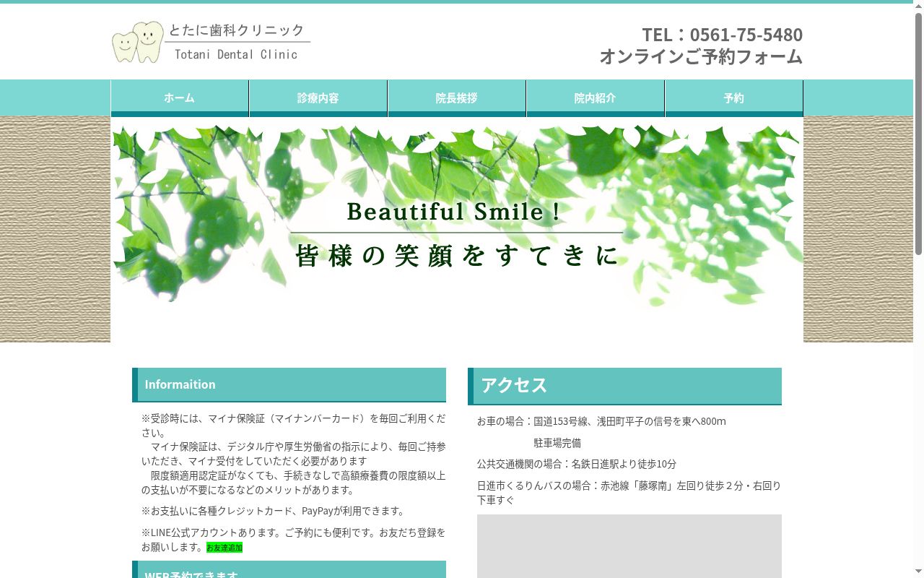The width and height of the screenshot is (924, 578).
Task: Select the 予約 navigation tab
Action: click(x=734, y=98)
